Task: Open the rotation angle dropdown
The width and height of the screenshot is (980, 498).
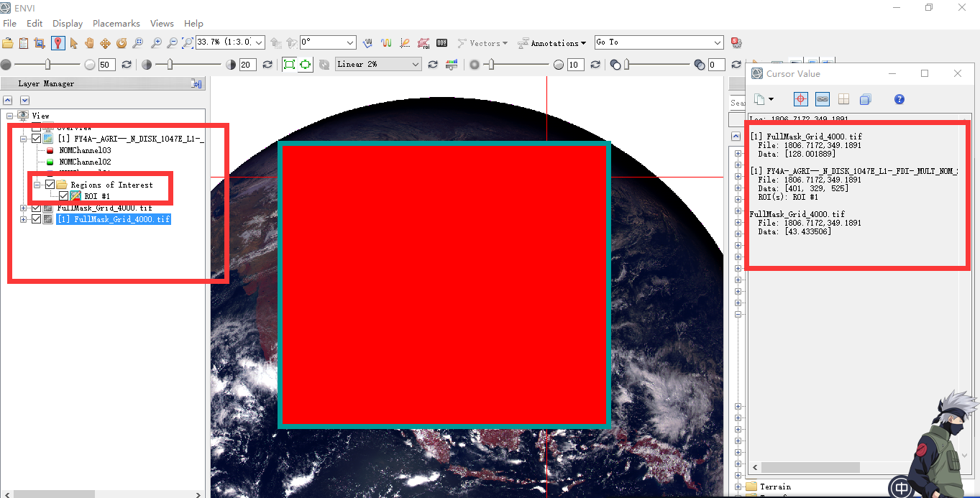Action: (350, 43)
